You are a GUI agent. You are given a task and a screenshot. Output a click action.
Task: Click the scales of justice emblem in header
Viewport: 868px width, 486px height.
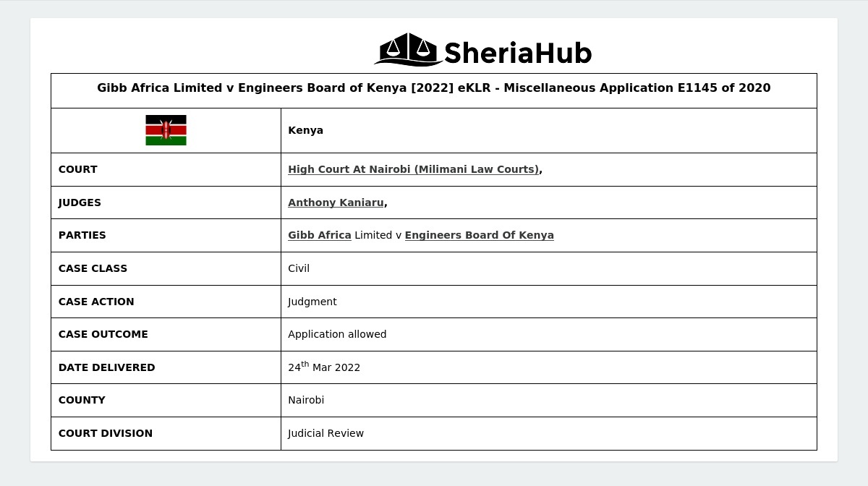405,50
